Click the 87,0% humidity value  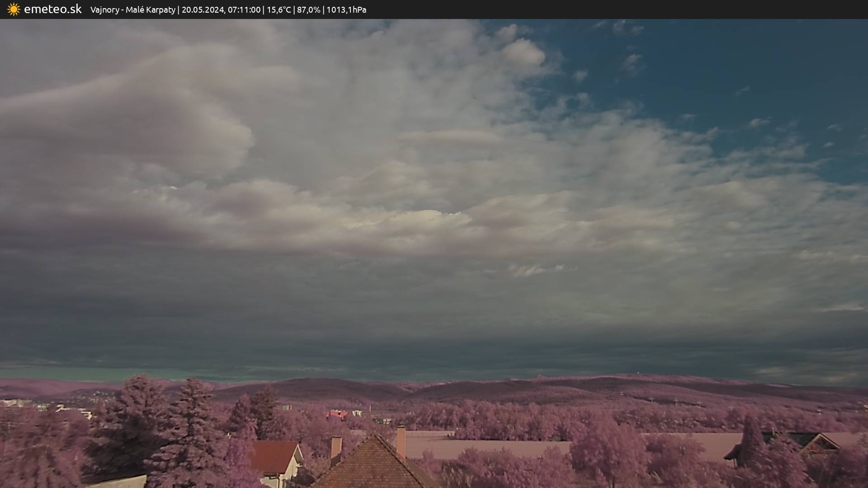[x=308, y=9]
